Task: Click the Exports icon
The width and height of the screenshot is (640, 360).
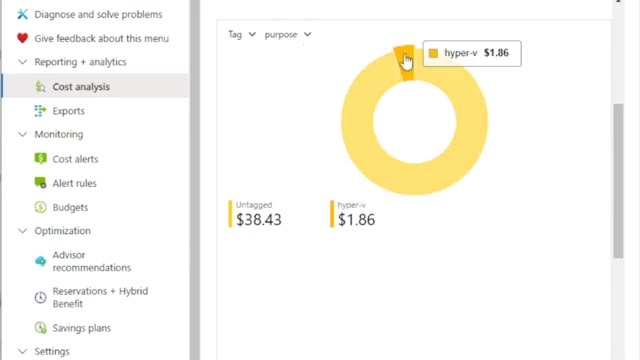Action: point(40,111)
